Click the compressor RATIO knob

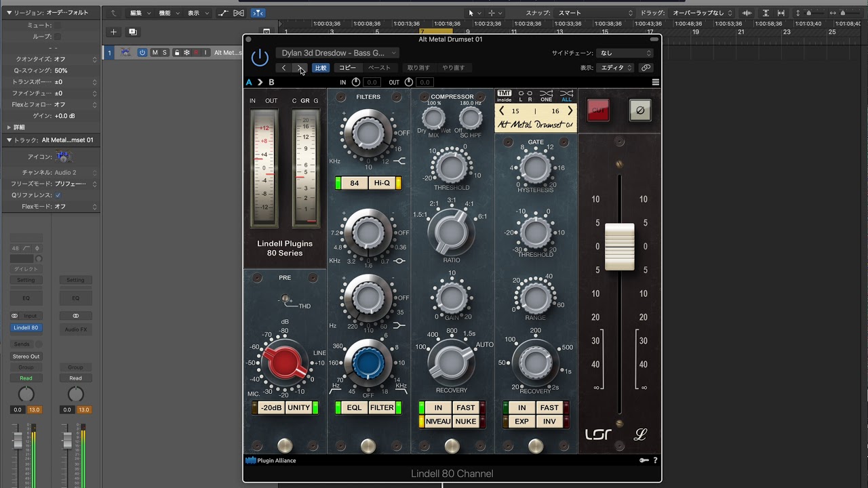pos(451,232)
